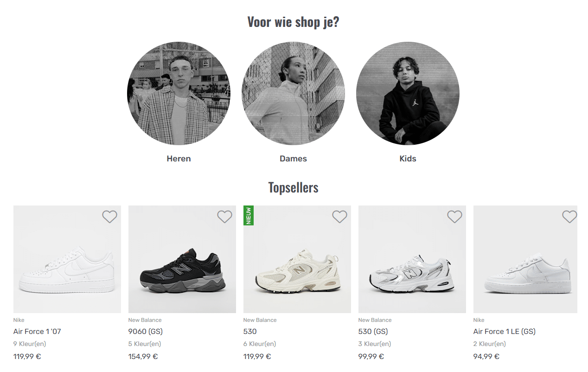Save New Balance 530 (GS) to wishlist

point(454,217)
